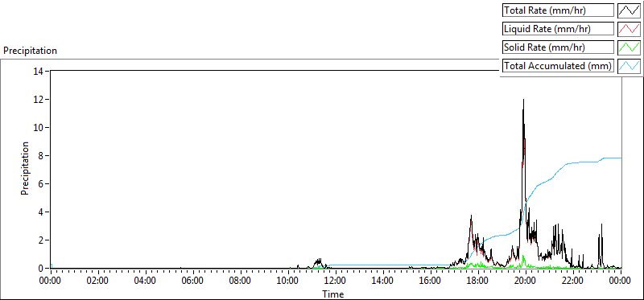This screenshot has height=300, width=644.
Task: Click the Solid Rate green plot sample icon
Action: coord(629,47)
